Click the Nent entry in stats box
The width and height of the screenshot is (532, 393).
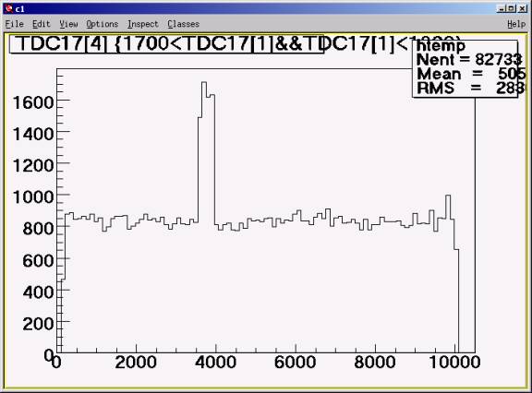point(469,60)
